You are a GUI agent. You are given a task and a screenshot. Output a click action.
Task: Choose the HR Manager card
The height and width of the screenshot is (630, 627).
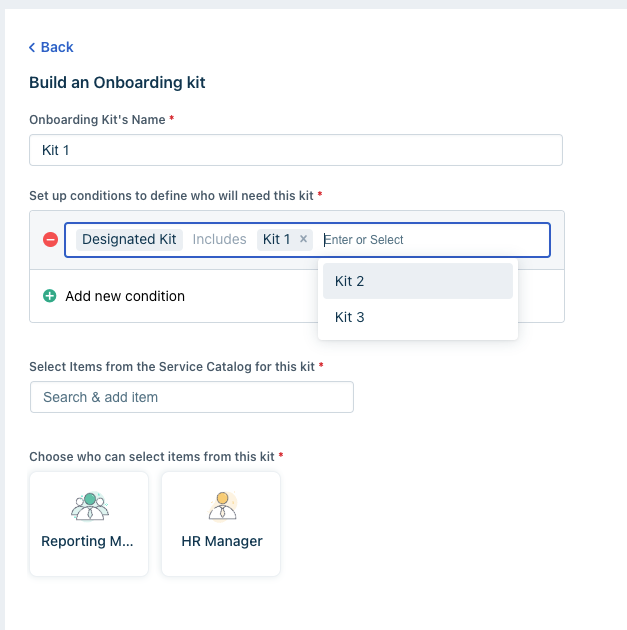(x=221, y=524)
